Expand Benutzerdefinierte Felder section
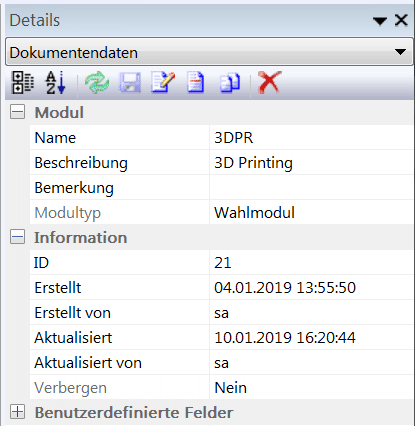 tap(17, 412)
